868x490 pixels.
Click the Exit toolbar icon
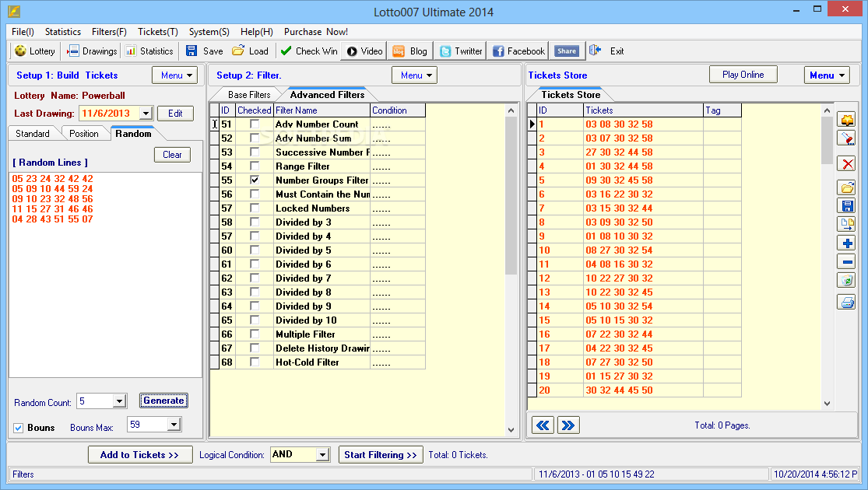(x=595, y=51)
